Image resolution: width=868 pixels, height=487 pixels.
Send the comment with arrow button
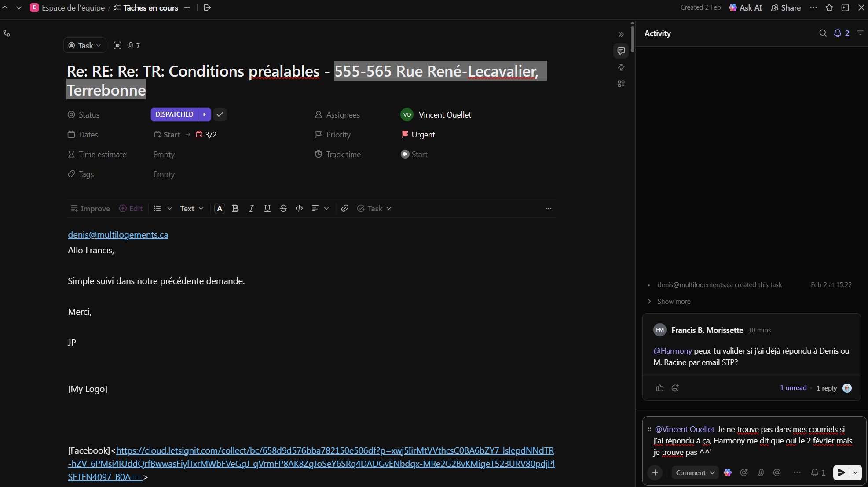coord(841,472)
